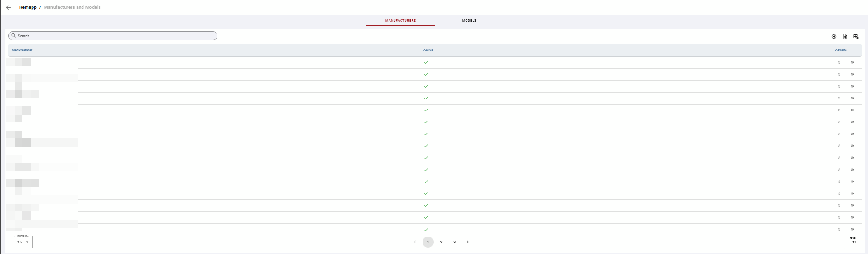Click circular action icon in last row
The height and width of the screenshot is (254, 868).
[839, 229]
